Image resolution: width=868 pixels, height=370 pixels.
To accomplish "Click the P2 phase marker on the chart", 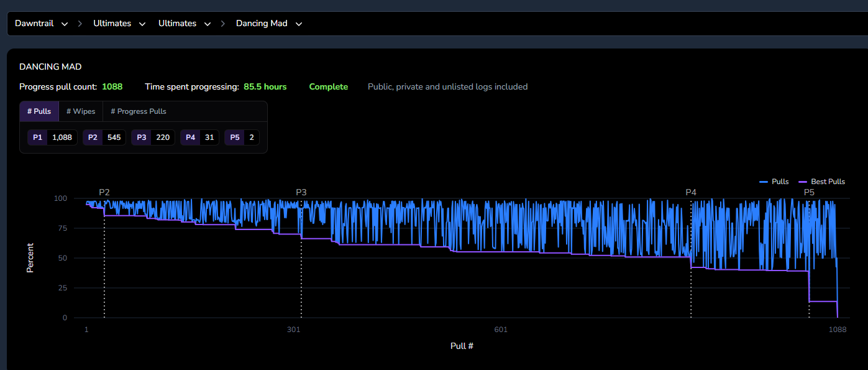I will pos(104,192).
